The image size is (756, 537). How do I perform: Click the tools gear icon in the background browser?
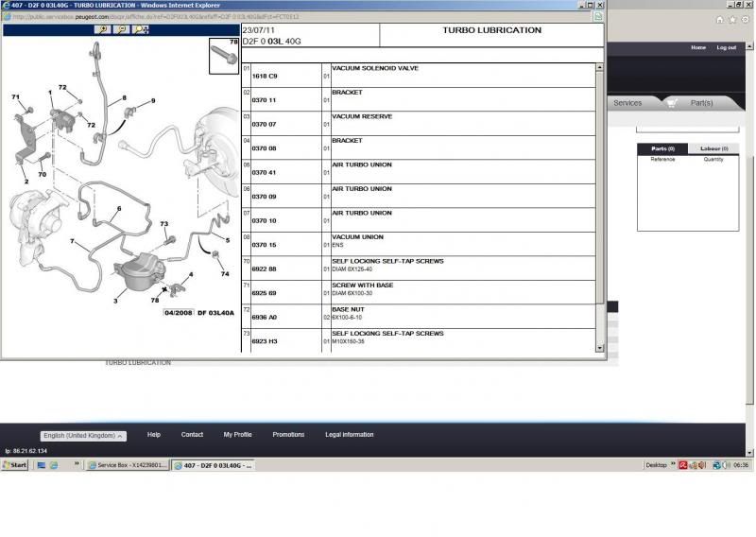coord(746,20)
